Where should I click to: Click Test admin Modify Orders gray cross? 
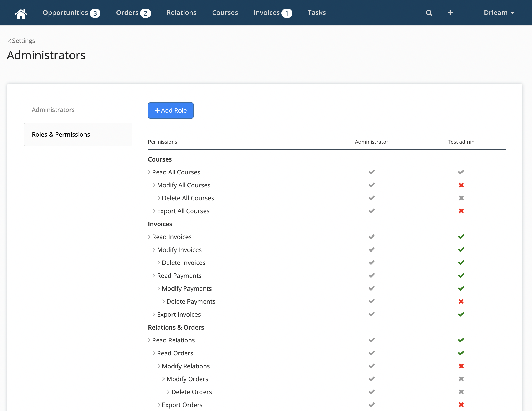461,379
